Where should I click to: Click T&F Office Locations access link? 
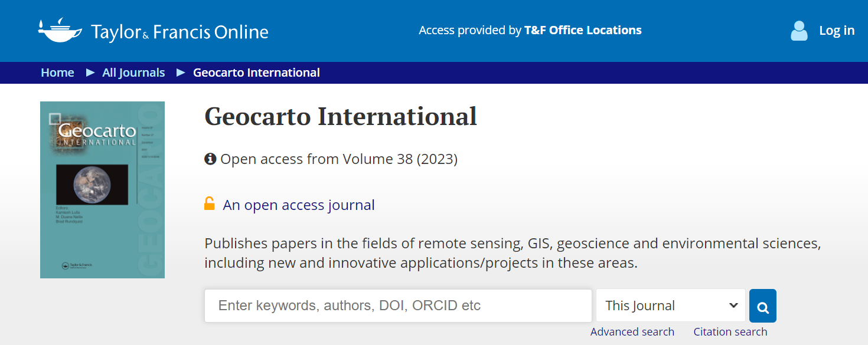click(583, 30)
